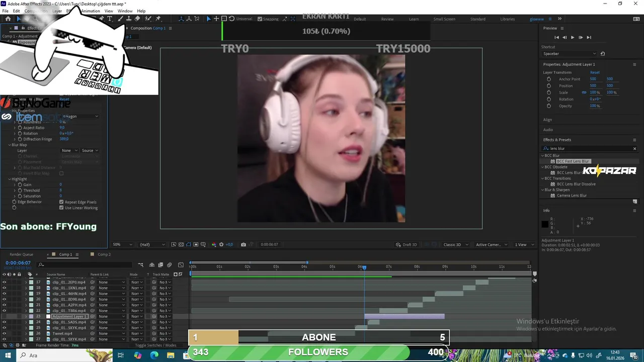Open the File menu
Image resolution: width=644 pixels, height=362 pixels.
5,11
